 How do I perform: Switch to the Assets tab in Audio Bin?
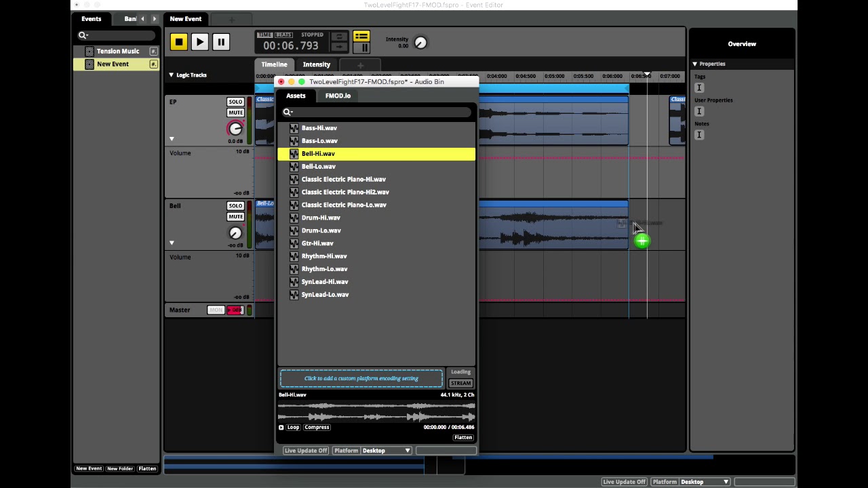click(x=296, y=96)
